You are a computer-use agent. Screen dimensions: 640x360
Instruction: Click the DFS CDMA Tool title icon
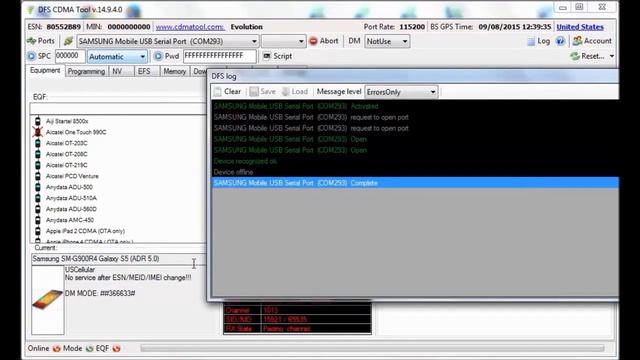point(31,9)
